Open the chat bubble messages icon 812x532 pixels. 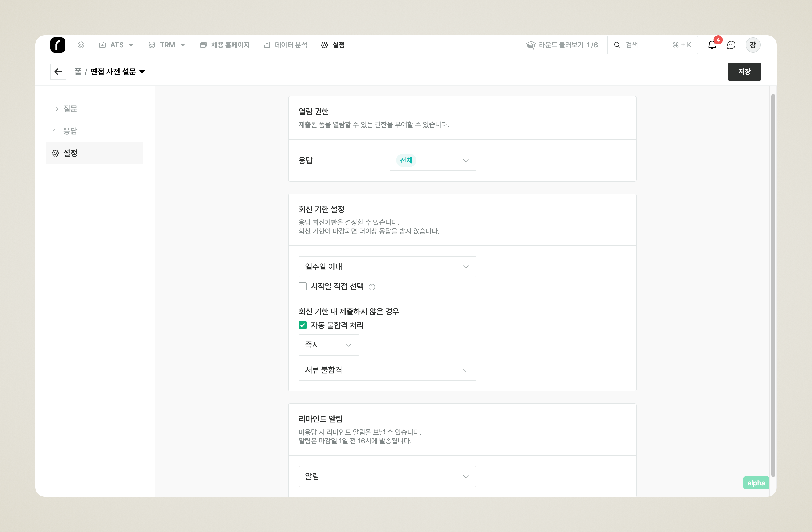coord(731,45)
